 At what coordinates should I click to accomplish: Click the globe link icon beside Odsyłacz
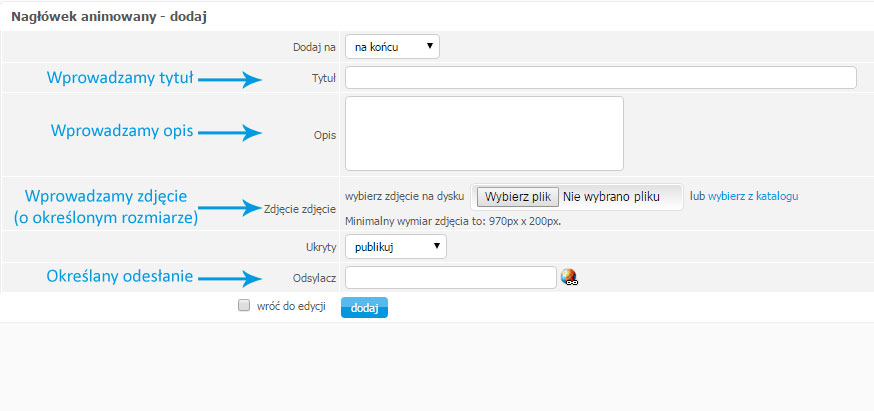click(569, 277)
